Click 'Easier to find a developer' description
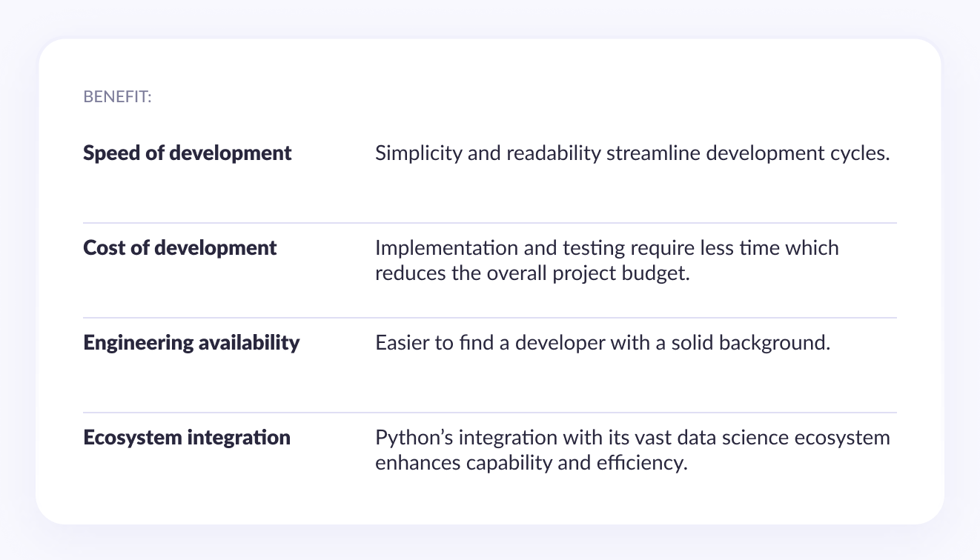This screenshot has width=980, height=560. [603, 343]
